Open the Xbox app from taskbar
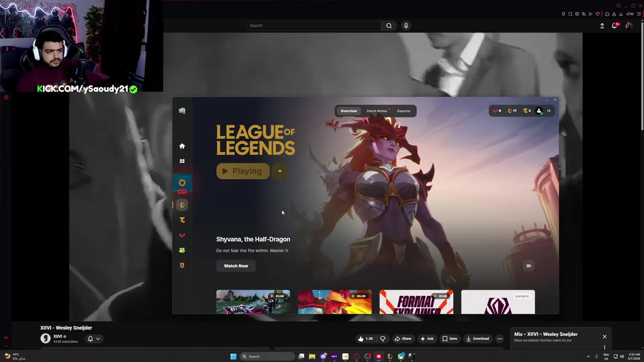 pos(401,356)
